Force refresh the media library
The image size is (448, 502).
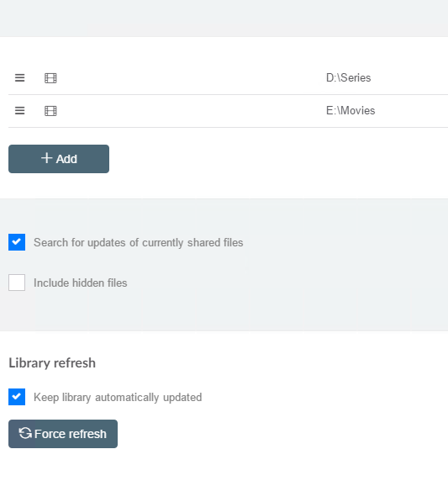pos(63,434)
